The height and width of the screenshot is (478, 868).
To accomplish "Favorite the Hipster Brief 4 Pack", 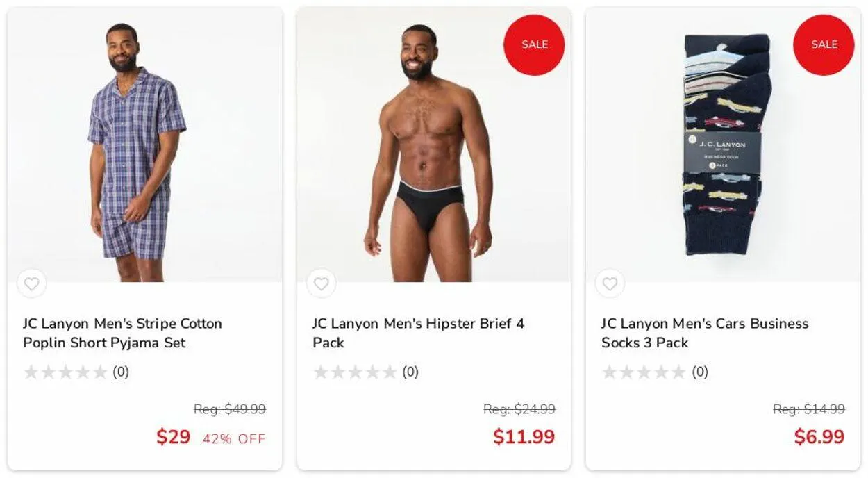I will pyautogui.click(x=321, y=283).
